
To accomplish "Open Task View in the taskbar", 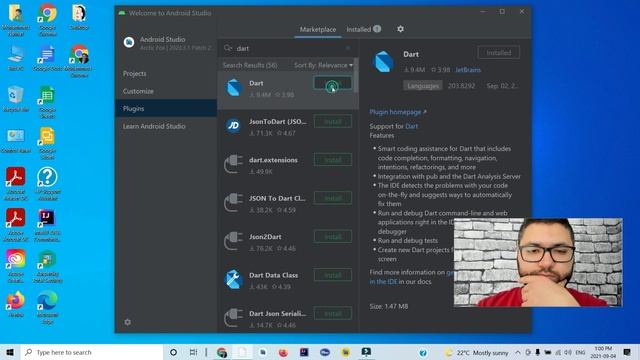I will pyautogui.click(x=193, y=352).
